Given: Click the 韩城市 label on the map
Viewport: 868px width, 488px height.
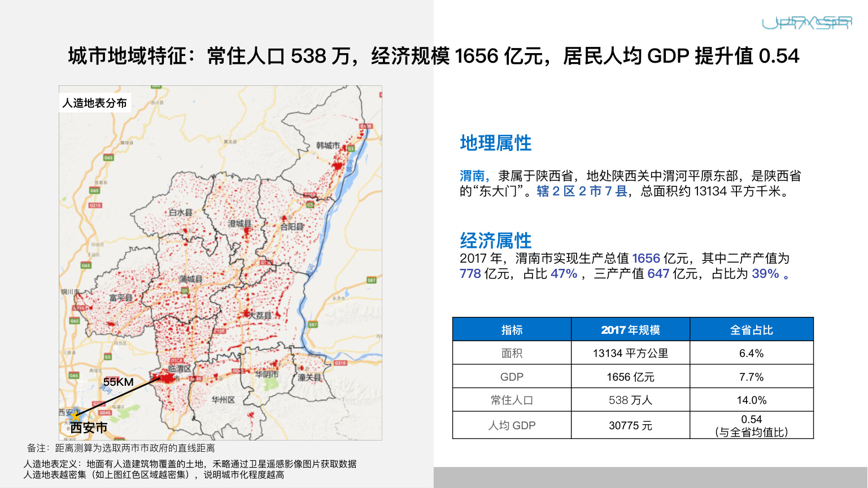Looking at the screenshot, I should pyautogui.click(x=328, y=146).
